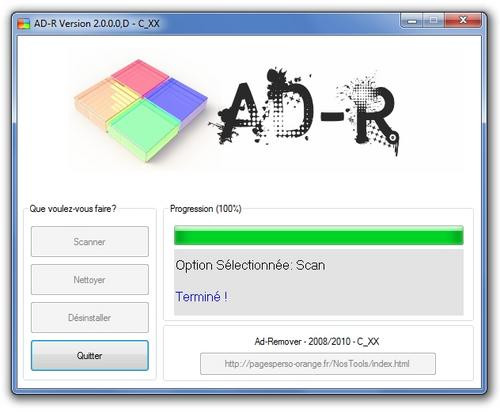The height and width of the screenshot is (412, 500).
Task: Click the green progress bar
Action: click(319, 235)
